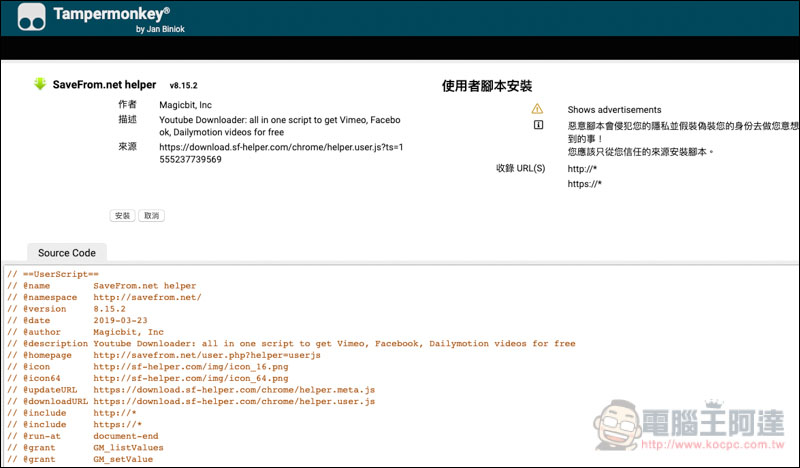Click the 'by Jan Biniok' credit text
Viewport: 800px width, 468px height.
[x=159, y=29]
